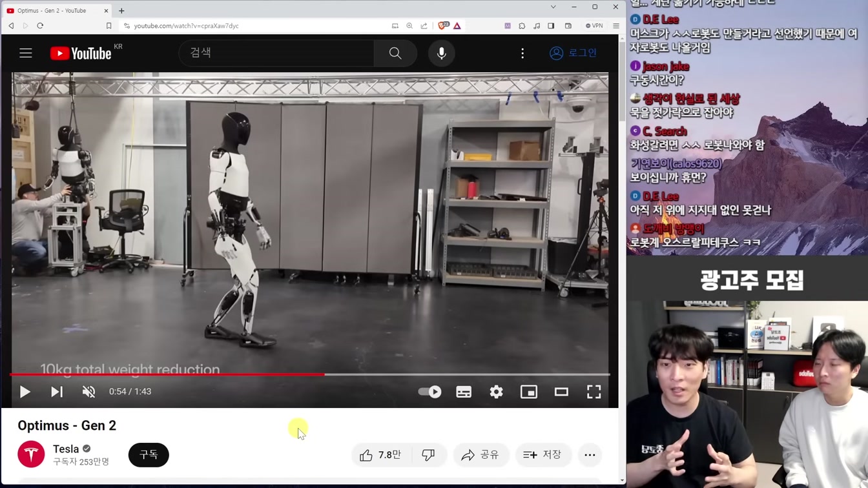Open the zoom magnifier in address bar

tap(409, 26)
